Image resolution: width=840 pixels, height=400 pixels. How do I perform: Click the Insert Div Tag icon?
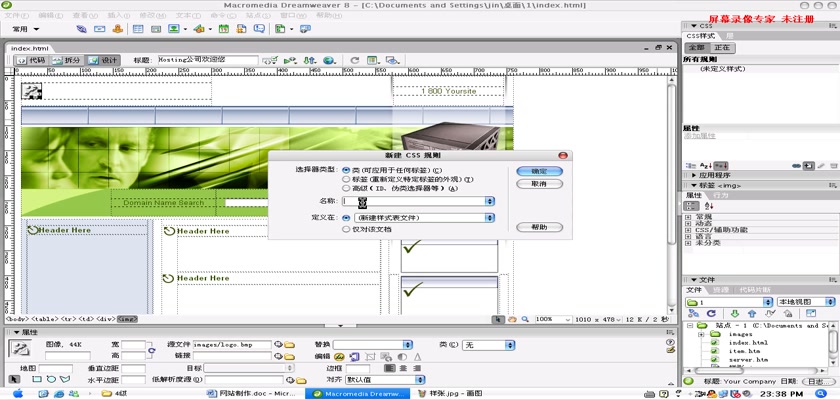(x=156, y=29)
